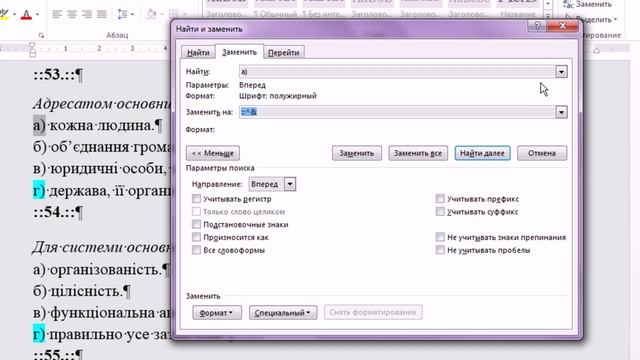This screenshot has height=360, width=640.
Task: Align paragraph text to the left
Action: [x=57, y=14]
